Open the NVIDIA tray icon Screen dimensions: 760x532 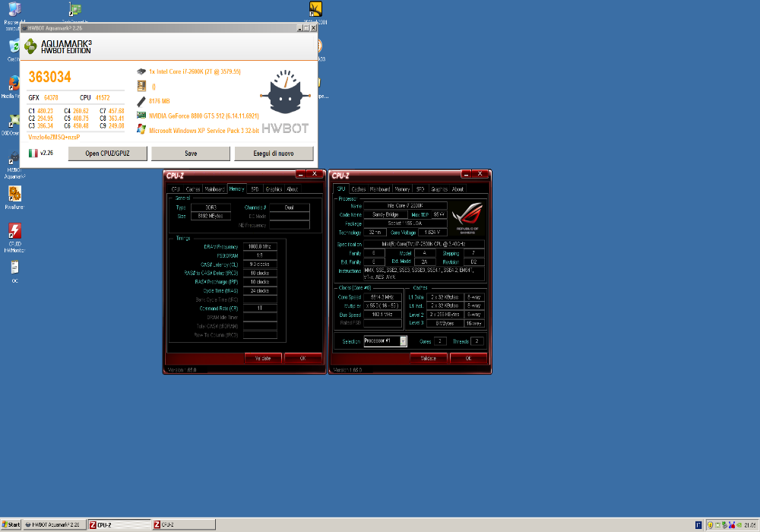(x=739, y=524)
